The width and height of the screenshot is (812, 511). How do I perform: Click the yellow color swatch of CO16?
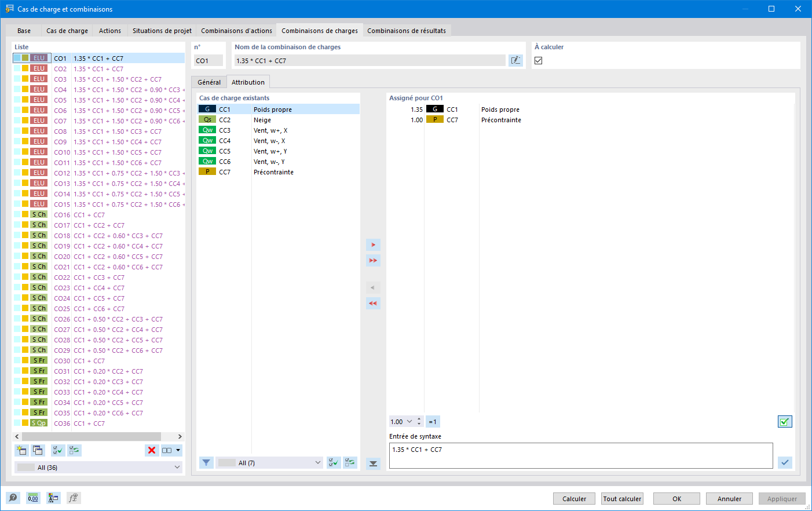tap(25, 214)
